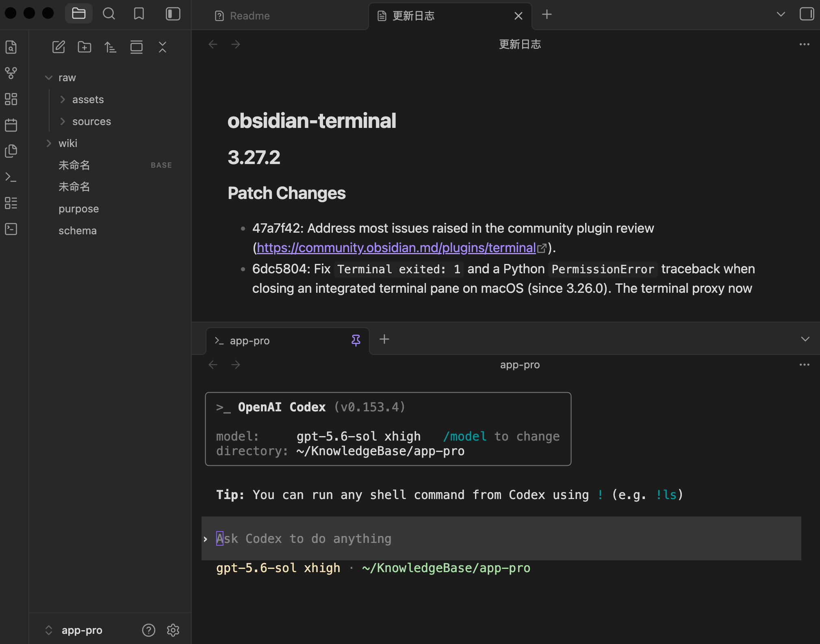Toggle the pin on the app-pro tab
820x644 pixels.
click(356, 340)
